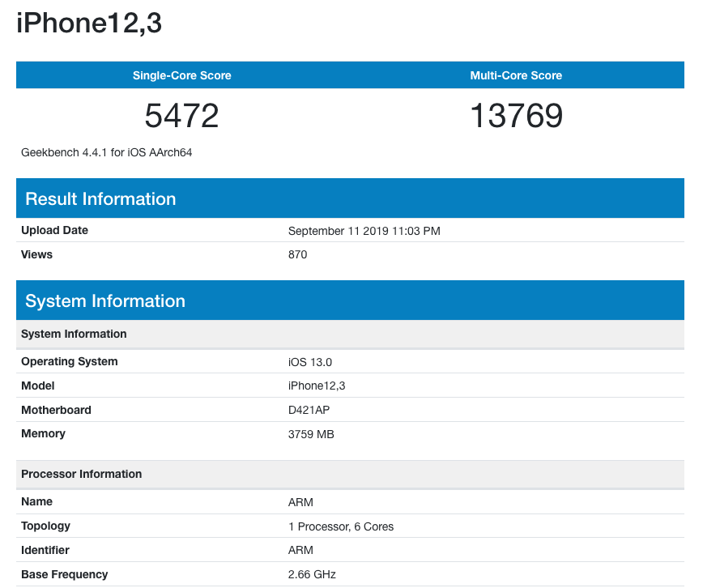Click the Processor Information subheader row

pyautogui.click(x=350, y=474)
